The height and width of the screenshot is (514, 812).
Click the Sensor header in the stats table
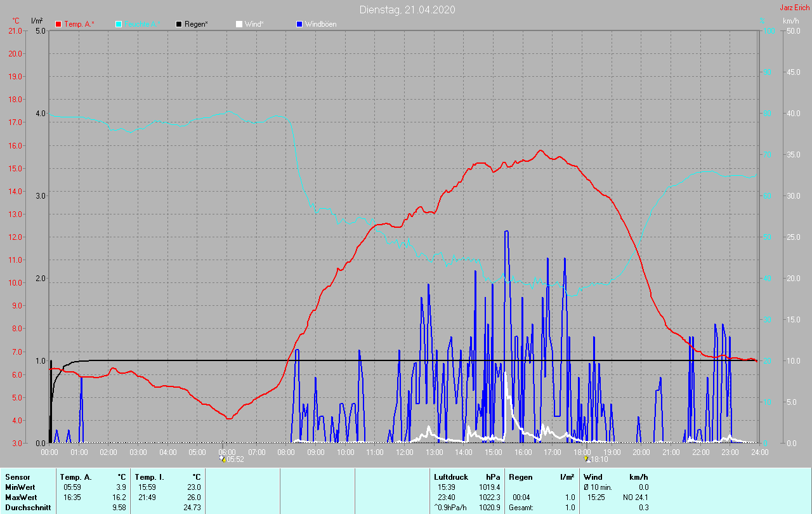click(17, 477)
